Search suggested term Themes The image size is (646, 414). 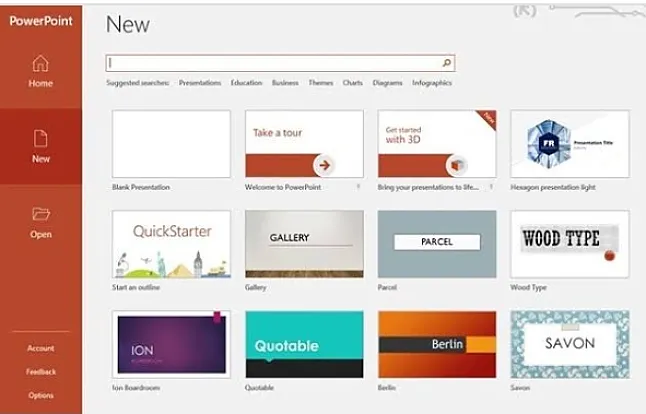coord(321,83)
